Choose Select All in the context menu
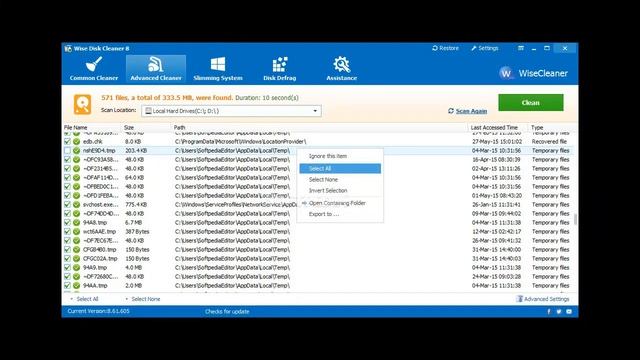 point(340,169)
